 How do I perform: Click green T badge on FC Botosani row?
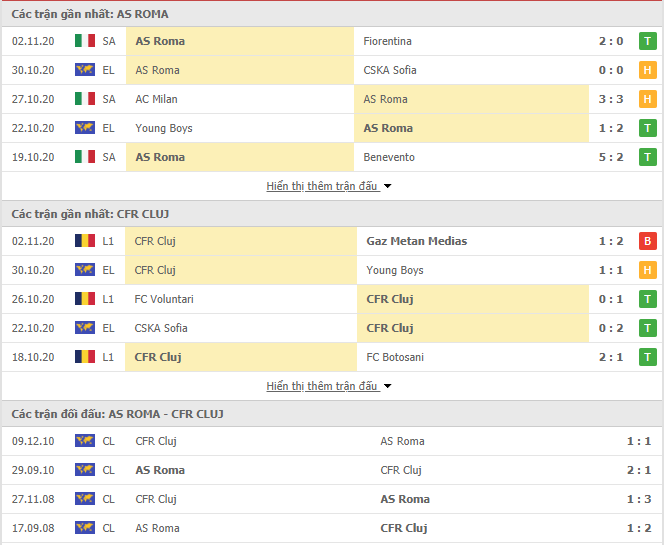point(647,357)
